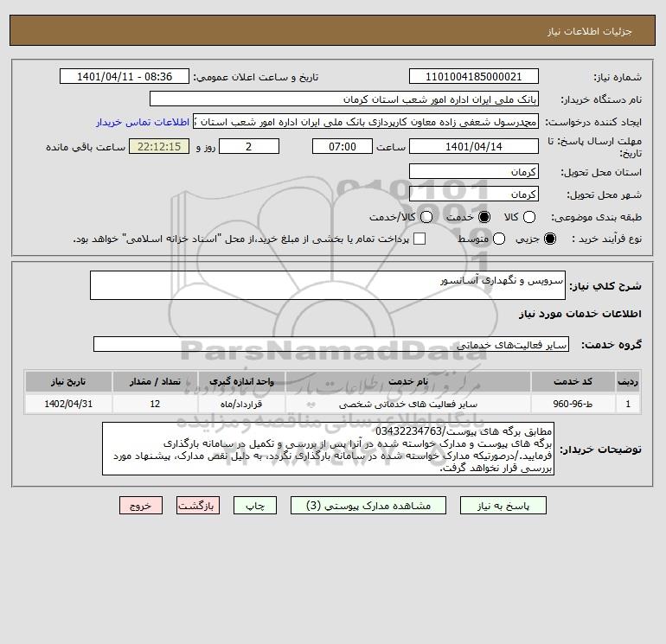Select the جزیی purchase type radio
Image resolution: width=666 pixels, height=644 pixels.
tap(550, 239)
